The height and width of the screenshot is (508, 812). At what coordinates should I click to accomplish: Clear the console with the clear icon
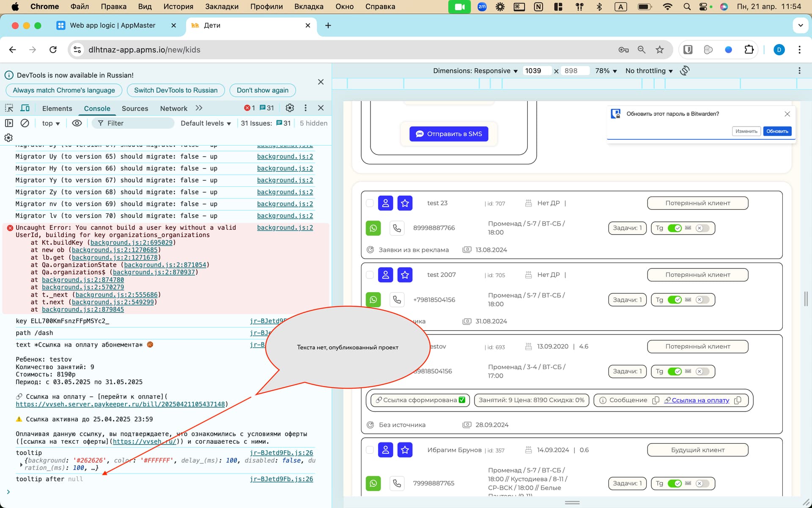click(x=25, y=123)
